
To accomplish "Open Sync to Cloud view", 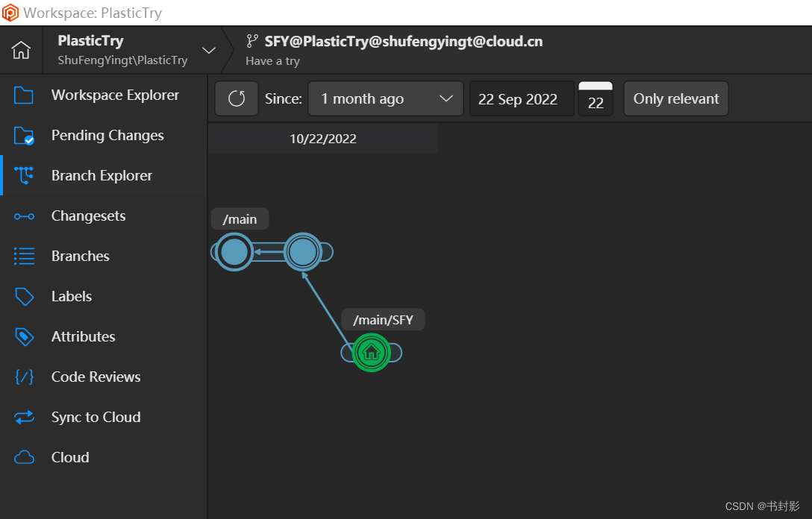I will 104,417.
